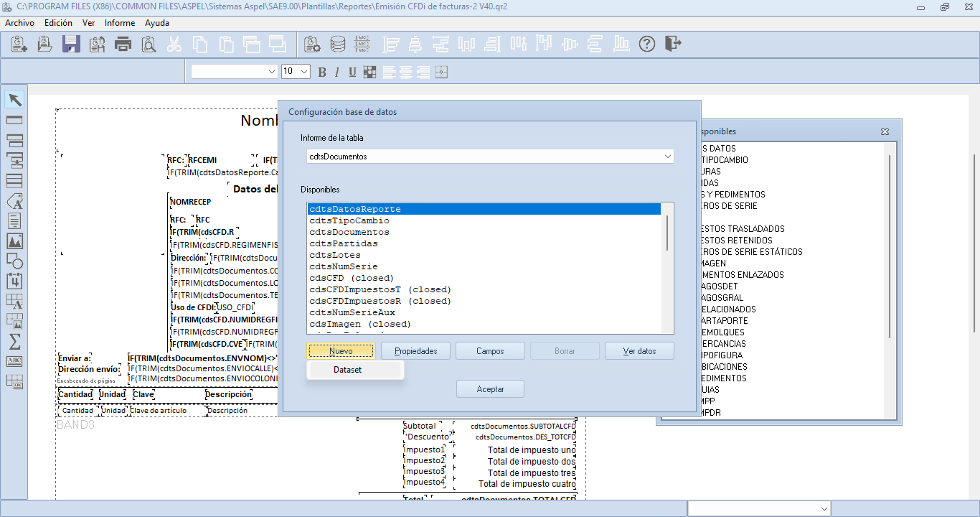Select the Shape tool with circle

(x=14, y=261)
